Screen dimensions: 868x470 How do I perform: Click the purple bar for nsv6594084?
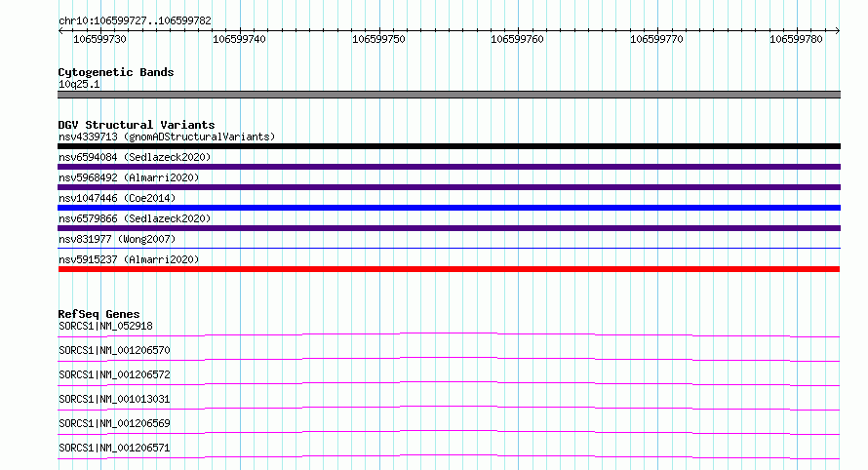449,167
